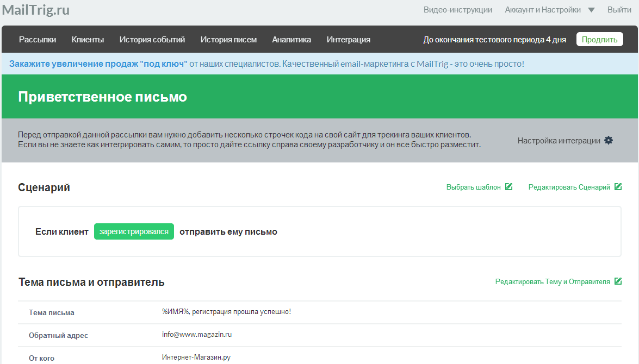Open Аккаунт и Настройки menu

tap(542, 10)
